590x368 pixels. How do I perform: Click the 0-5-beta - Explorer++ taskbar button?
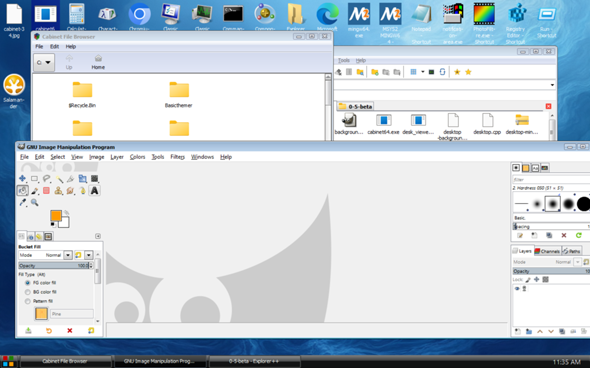click(x=254, y=361)
